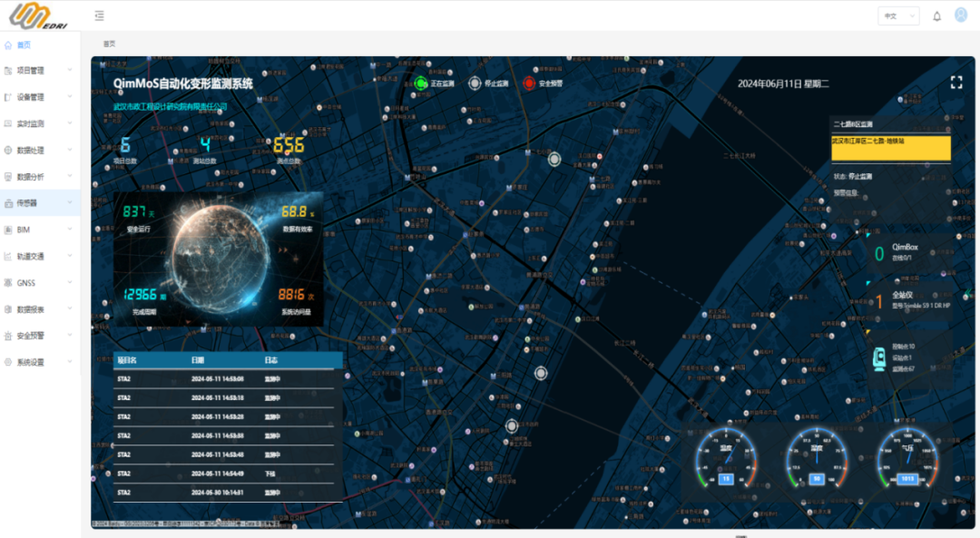Click the 气压 pressure gauge
980x538 pixels.
coord(906,458)
